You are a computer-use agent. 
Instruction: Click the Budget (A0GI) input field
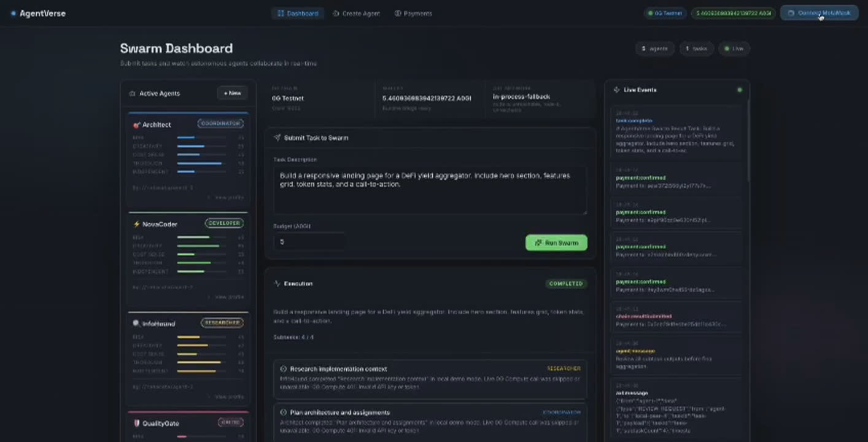(x=309, y=242)
